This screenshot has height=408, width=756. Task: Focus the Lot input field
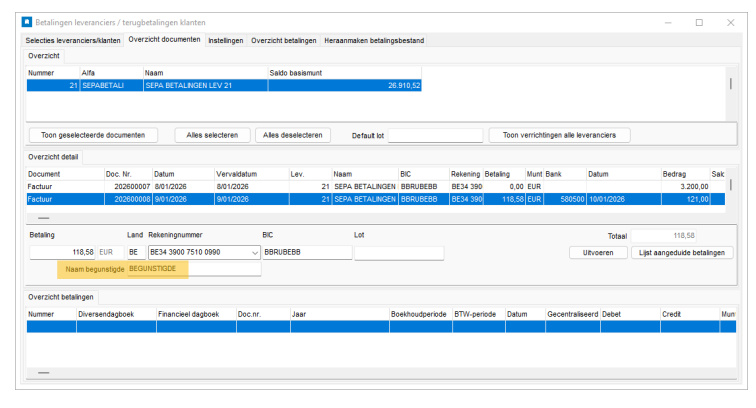coord(399,253)
